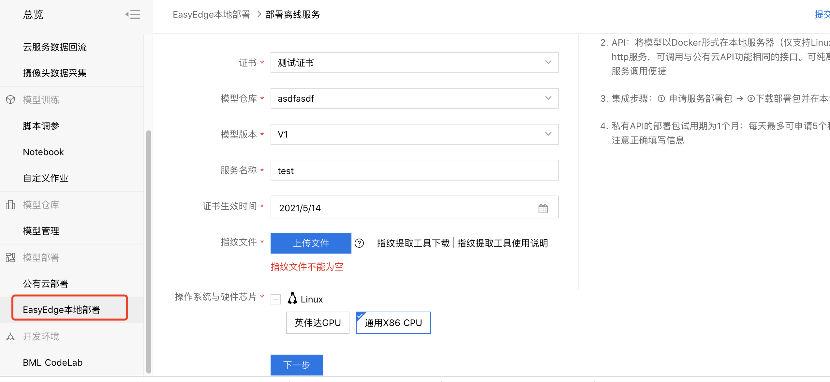Click the 模型训练 cube icon
830x382 pixels.
tap(10, 99)
